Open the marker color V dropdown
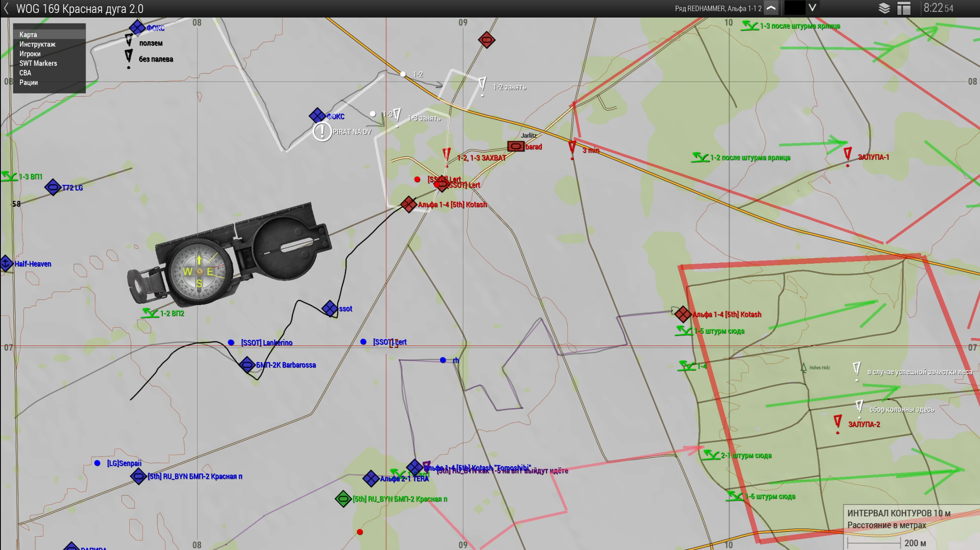This screenshot has width=980, height=550. tap(812, 8)
